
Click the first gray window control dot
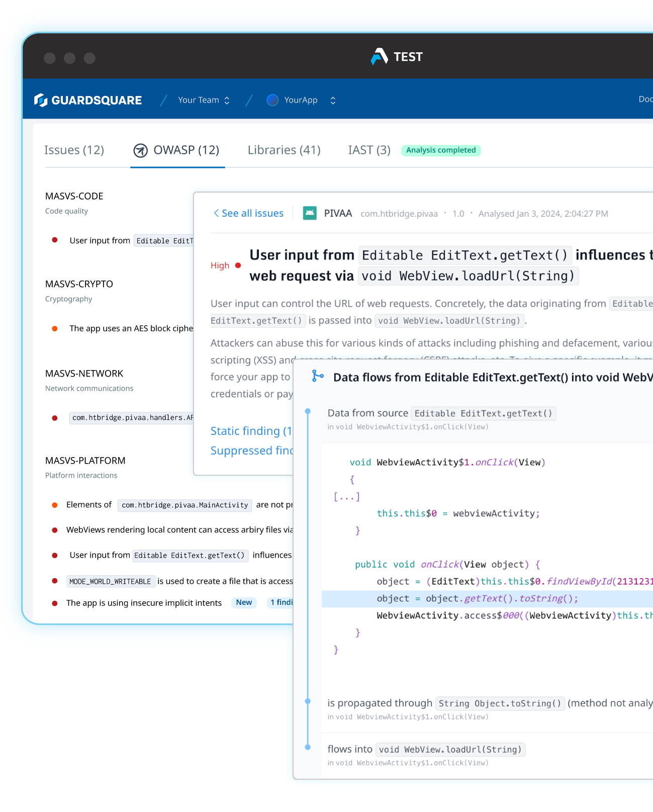tap(50, 58)
